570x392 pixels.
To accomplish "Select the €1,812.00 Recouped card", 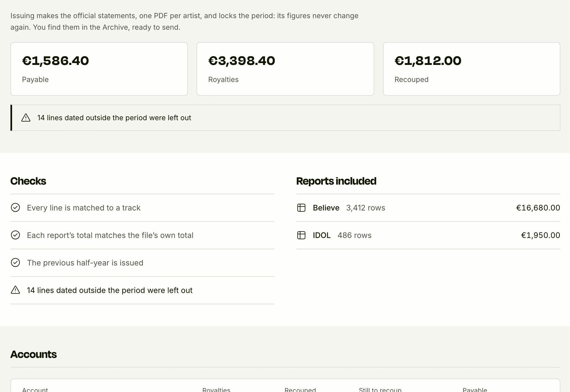I will coord(472,69).
